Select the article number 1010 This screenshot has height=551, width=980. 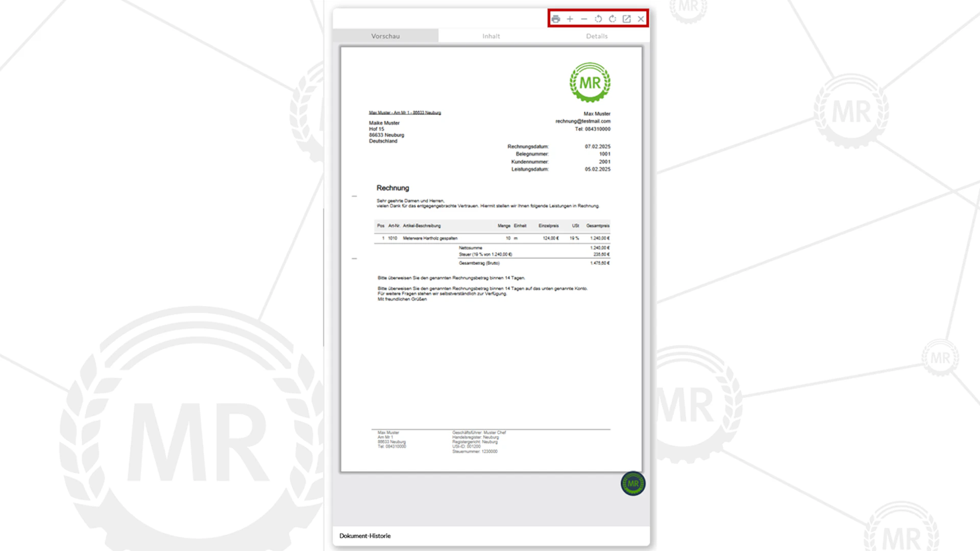pyautogui.click(x=393, y=238)
